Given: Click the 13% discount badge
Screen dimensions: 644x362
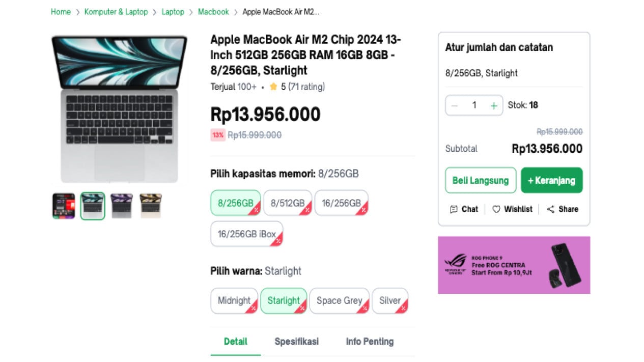Looking at the screenshot, I should (218, 135).
